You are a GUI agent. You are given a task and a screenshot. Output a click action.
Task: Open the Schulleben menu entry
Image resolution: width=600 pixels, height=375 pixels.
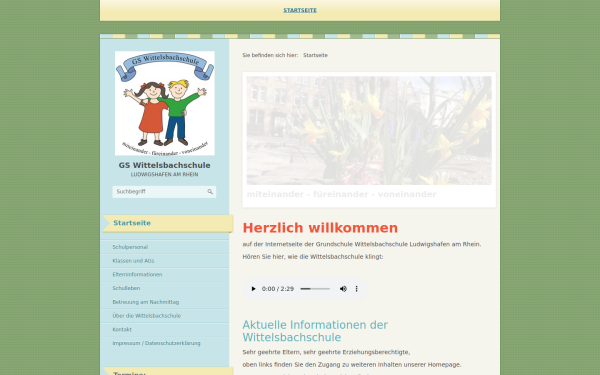(x=126, y=289)
